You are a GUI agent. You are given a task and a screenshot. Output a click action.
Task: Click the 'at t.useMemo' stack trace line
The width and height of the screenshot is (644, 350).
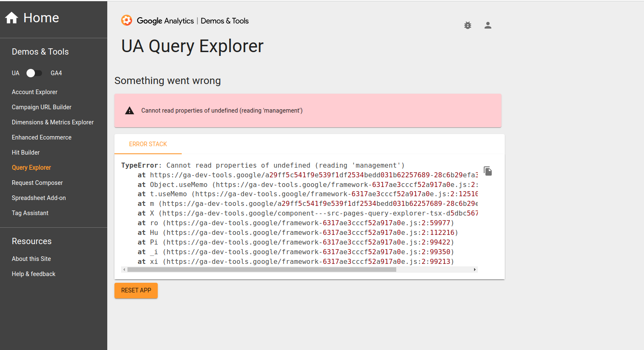(308, 194)
